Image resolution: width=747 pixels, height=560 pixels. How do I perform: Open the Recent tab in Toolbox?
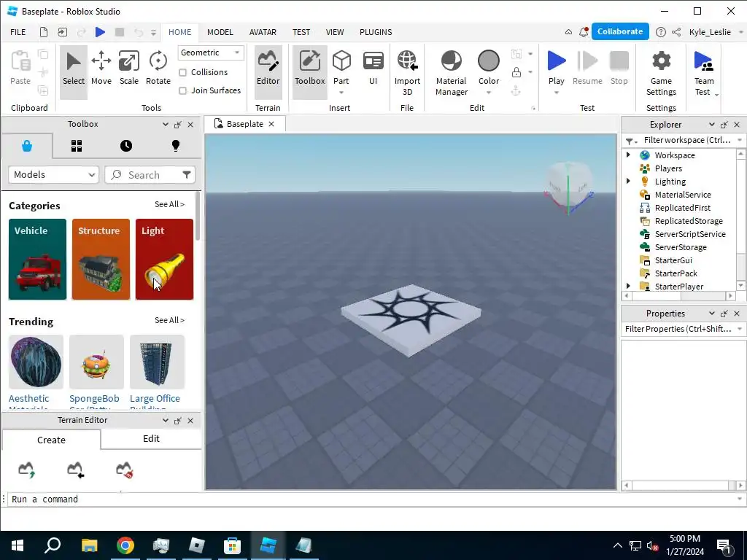pos(125,146)
